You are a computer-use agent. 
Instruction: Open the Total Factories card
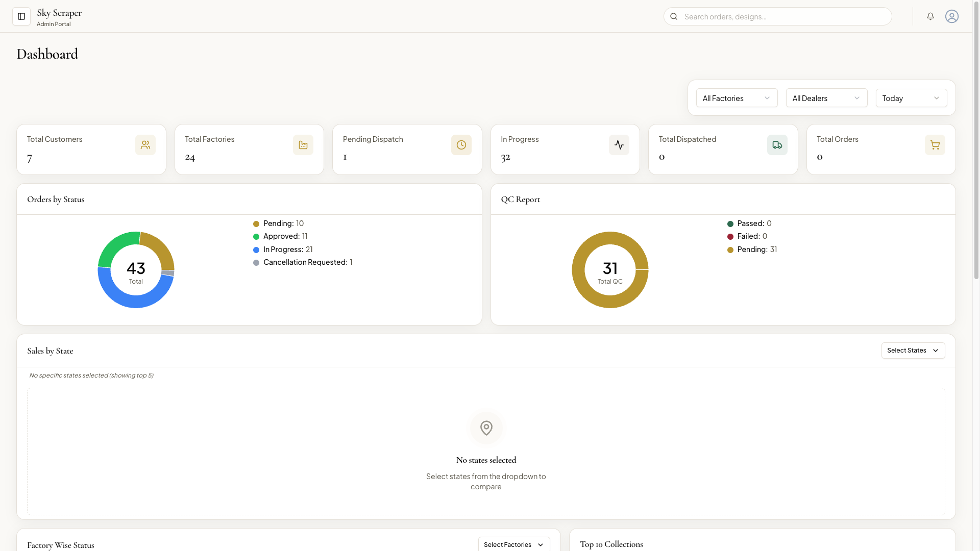click(249, 149)
